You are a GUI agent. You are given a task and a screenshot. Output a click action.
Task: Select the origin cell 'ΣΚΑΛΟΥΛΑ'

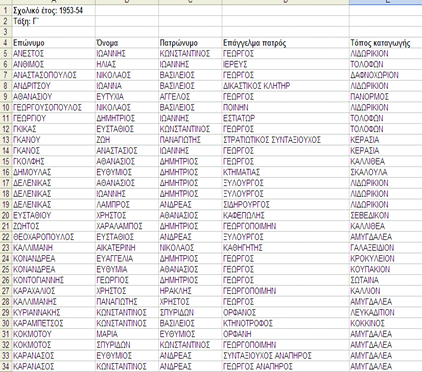[385, 172]
